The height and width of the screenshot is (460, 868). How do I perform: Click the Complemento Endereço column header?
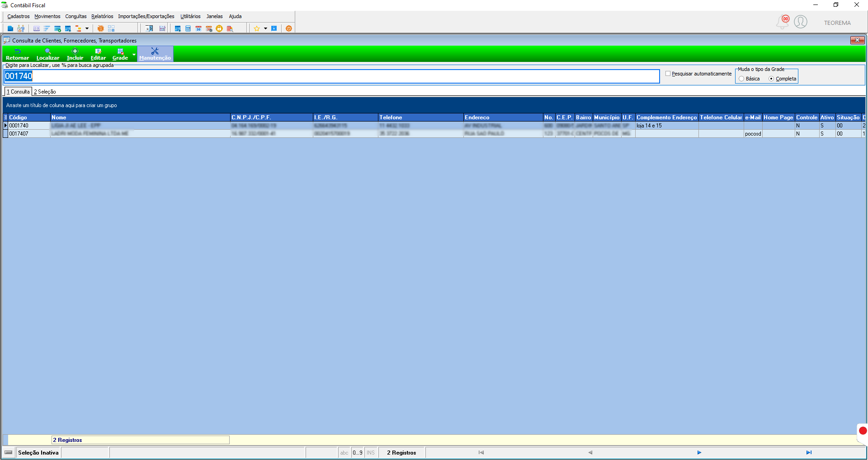point(667,117)
